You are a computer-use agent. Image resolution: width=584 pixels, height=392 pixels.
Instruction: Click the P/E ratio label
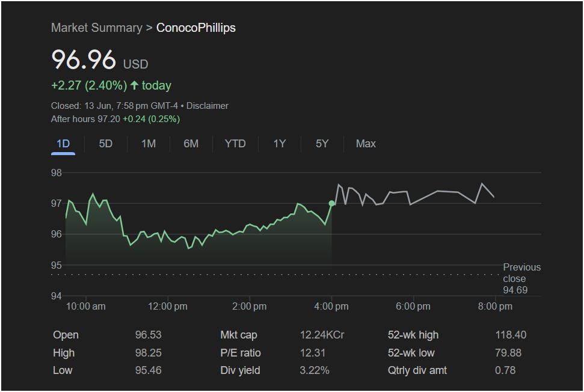click(x=240, y=352)
